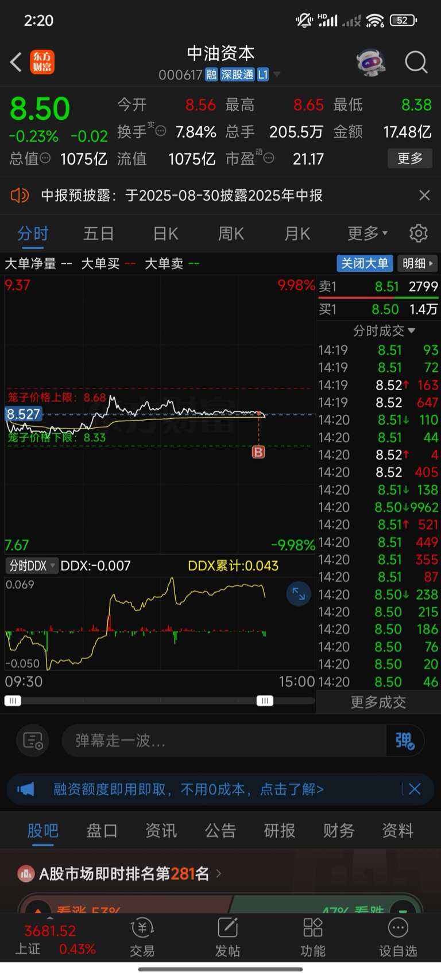Image resolution: width=441 pixels, height=980 pixels.
Task: Tap 上证 3681.52 index ticker
Action: point(55,940)
